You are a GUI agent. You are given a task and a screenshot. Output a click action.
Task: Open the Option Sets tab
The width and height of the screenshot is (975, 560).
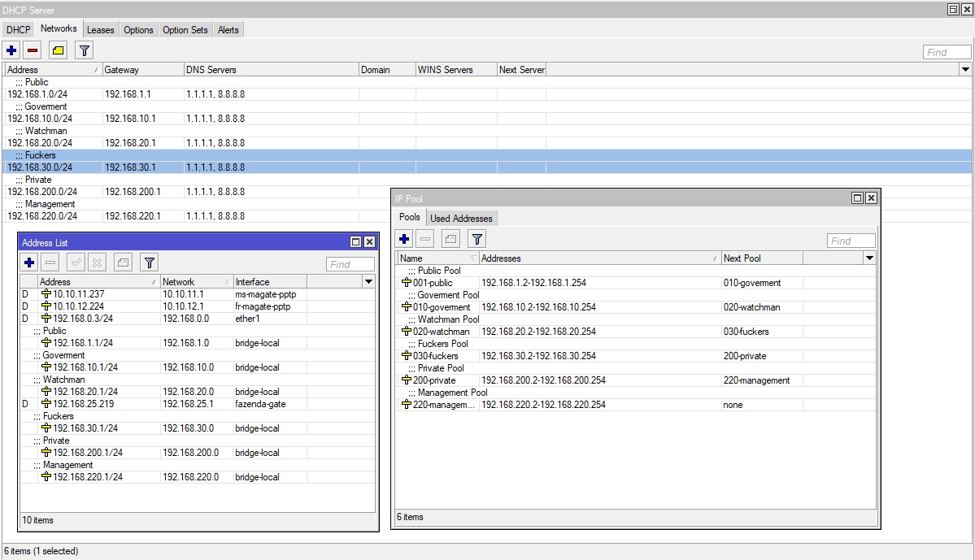[x=185, y=30]
